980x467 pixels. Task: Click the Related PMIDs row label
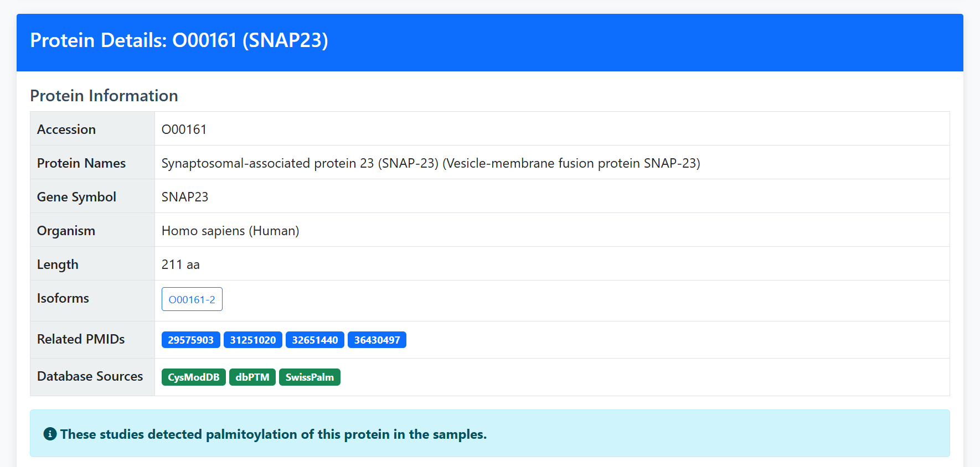tap(81, 339)
